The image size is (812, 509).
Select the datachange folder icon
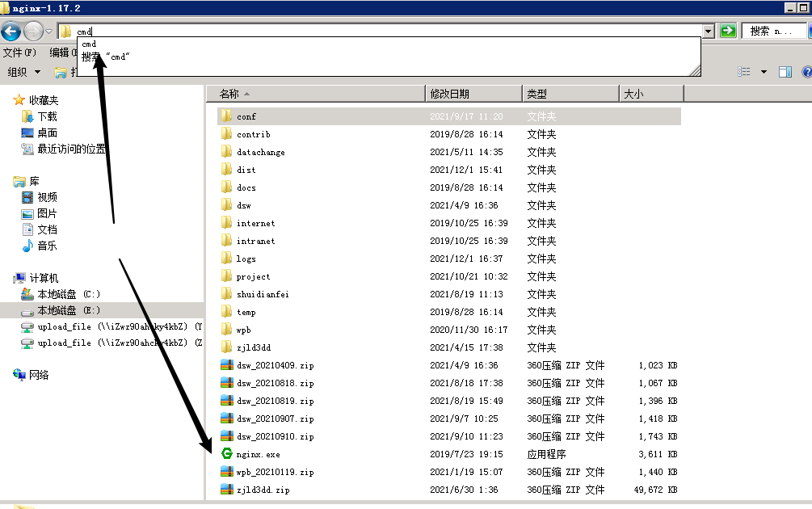point(226,151)
